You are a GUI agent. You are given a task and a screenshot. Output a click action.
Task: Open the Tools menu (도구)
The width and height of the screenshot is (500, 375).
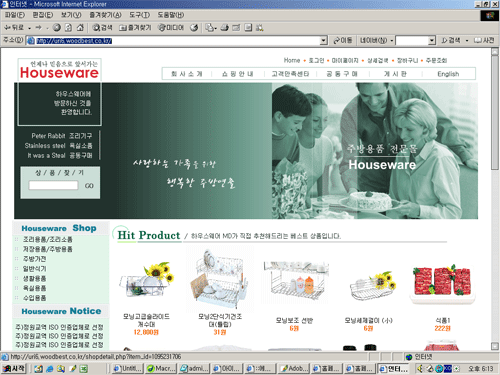tap(139, 15)
